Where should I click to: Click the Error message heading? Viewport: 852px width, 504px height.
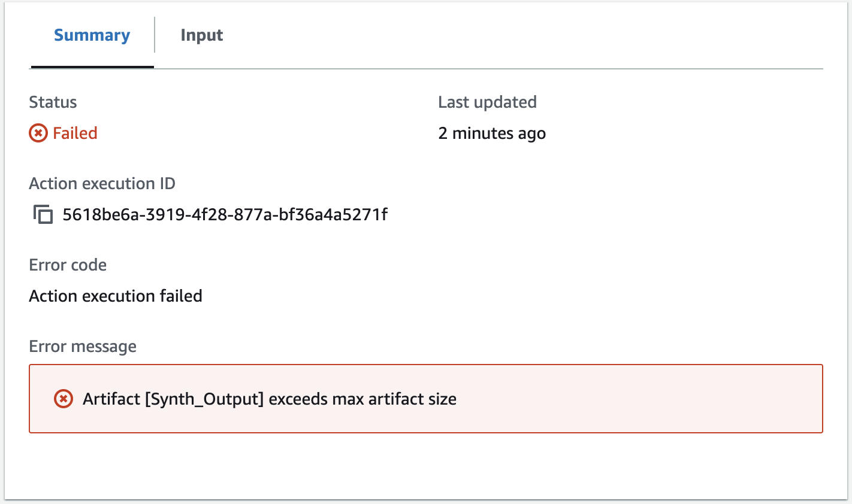[x=83, y=347]
